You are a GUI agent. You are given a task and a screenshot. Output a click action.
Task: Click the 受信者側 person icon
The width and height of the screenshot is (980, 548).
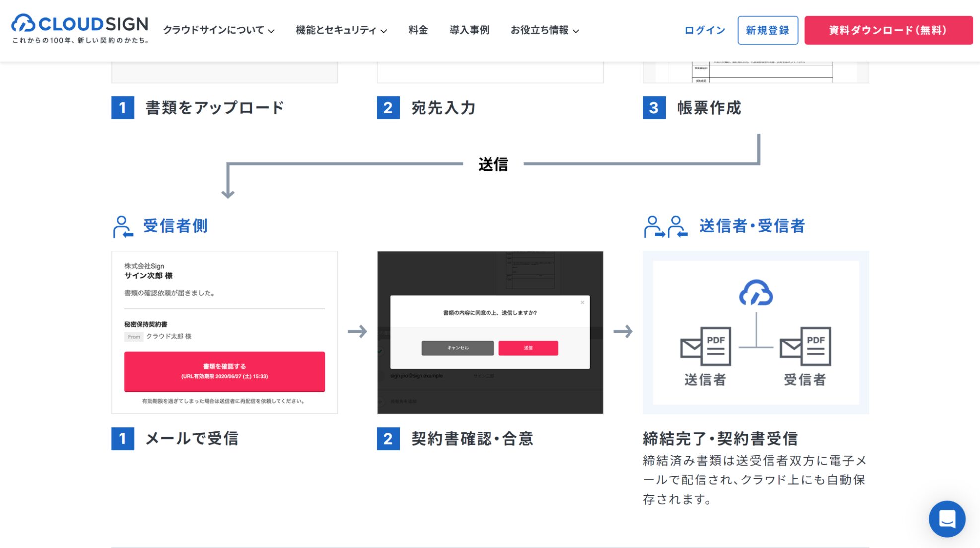[x=122, y=227]
